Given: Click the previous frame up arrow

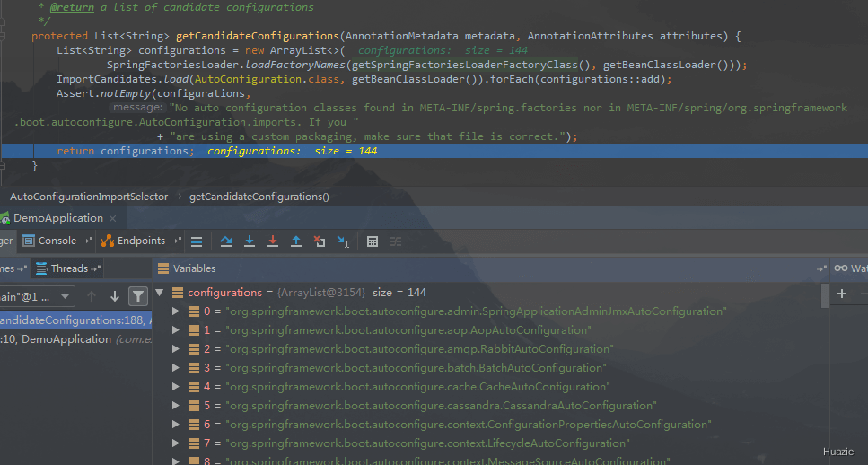Looking at the screenshot, I should pos(92,297).
